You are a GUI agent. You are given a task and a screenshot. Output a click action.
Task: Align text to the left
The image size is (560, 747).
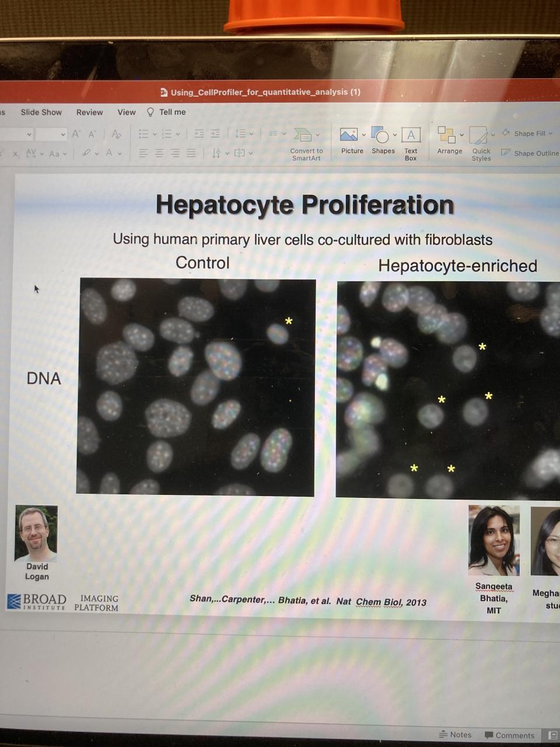click(x=143, y=153)
